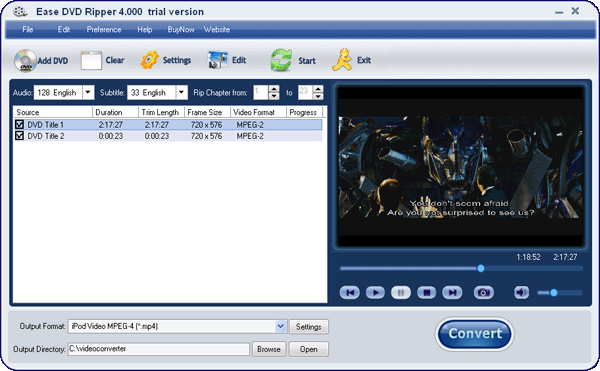Click the Start label in toolbar

coord(307,61)
